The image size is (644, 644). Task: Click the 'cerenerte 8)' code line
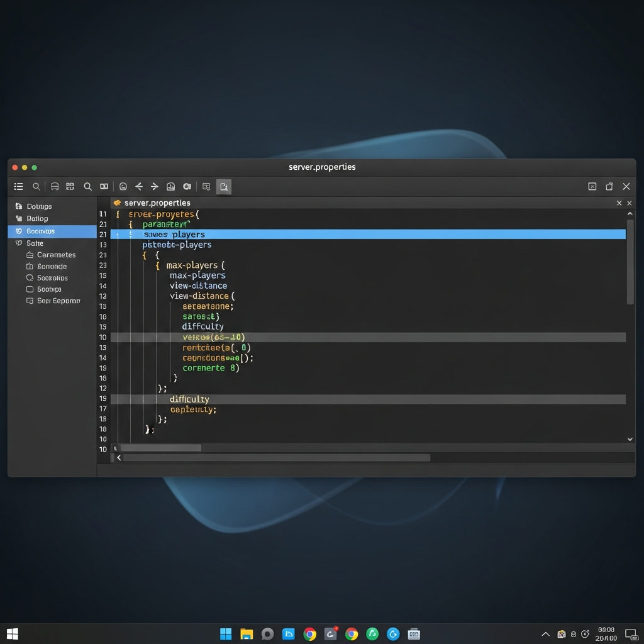click(211, 368)
